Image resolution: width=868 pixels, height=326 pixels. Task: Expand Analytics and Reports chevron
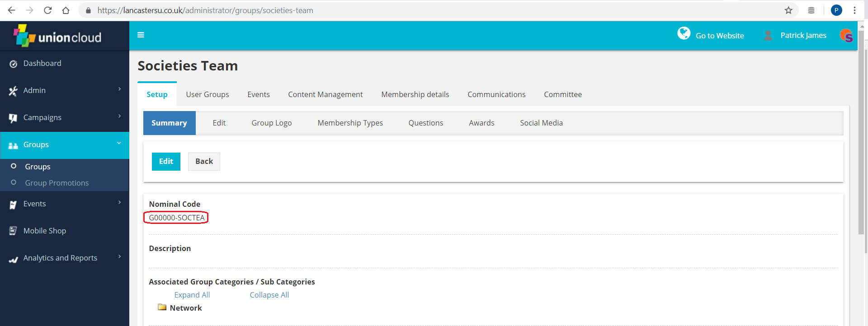pos(119,256)
